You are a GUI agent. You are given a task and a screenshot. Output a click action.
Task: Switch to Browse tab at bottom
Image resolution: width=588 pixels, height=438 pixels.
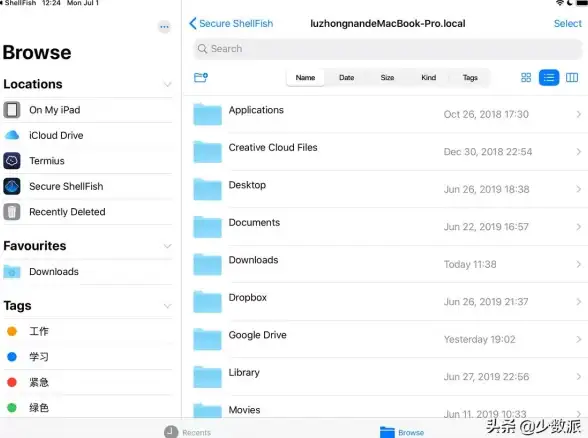(x=402, y=432)
